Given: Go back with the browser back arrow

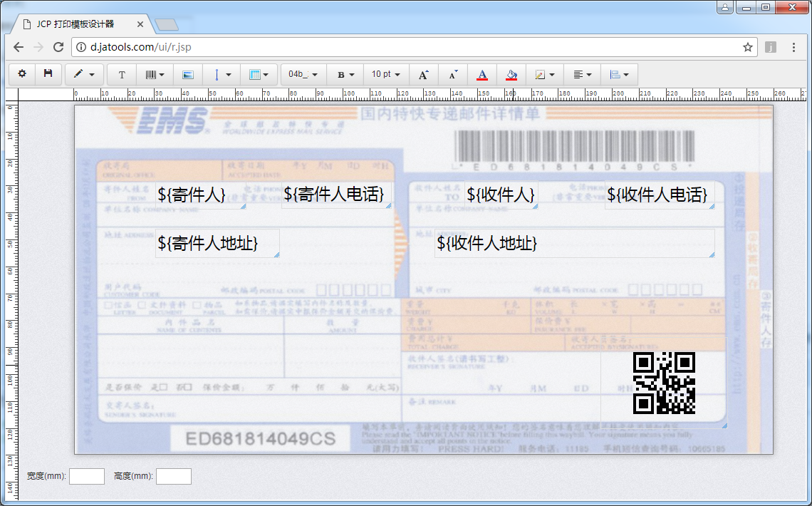Looking at the screenshot, I should [x=19, y=47].
